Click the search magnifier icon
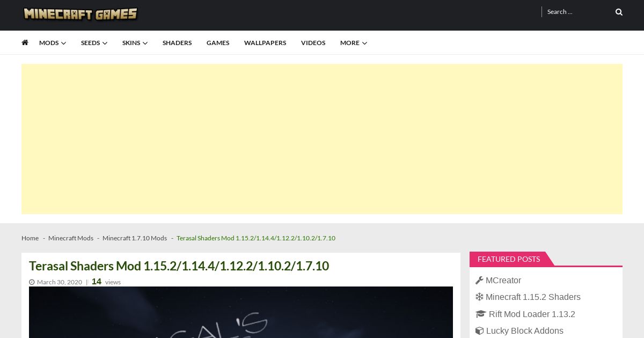Viewport: 644px width, 338px height. tap(619, 12)
